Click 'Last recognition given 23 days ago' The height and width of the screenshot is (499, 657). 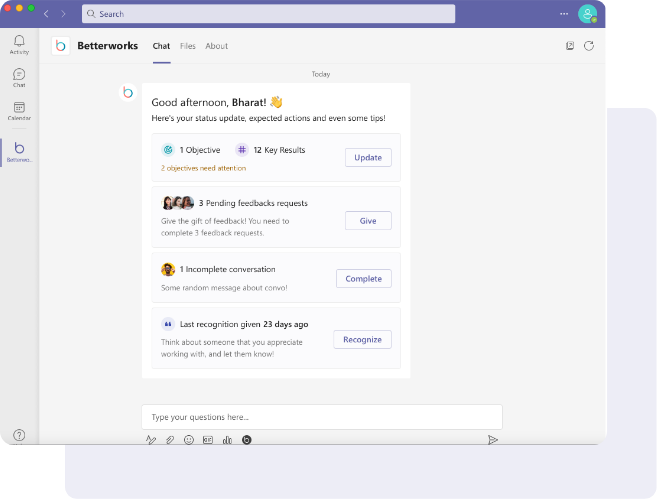[244, 324]
